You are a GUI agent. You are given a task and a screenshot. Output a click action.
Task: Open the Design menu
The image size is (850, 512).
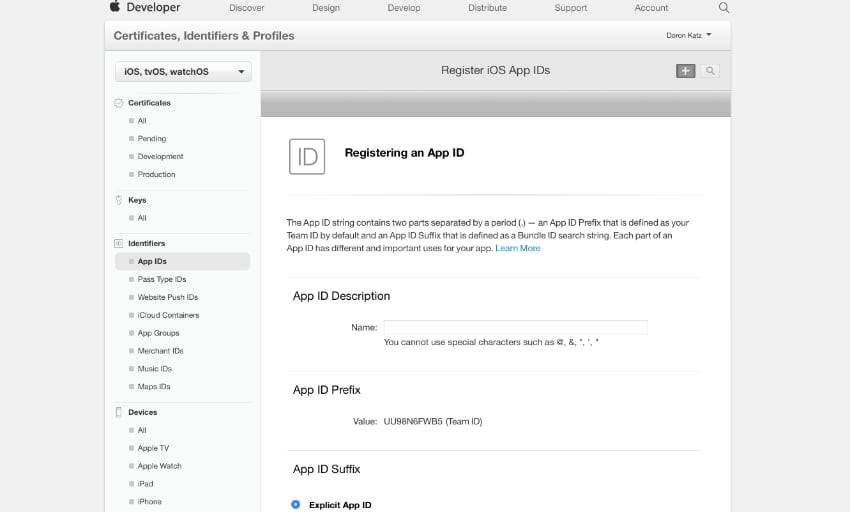pos(326,8)
